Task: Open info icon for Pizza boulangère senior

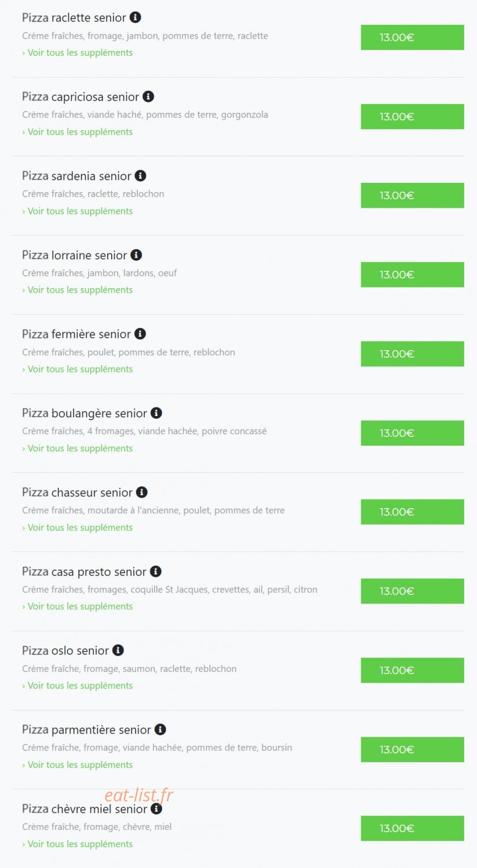Action: (x=156, y=413)
